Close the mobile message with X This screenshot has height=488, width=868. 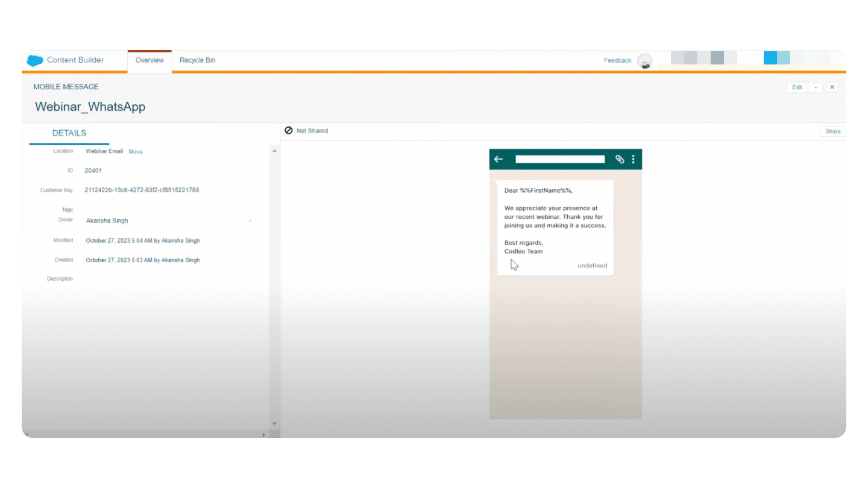[832, 87]
